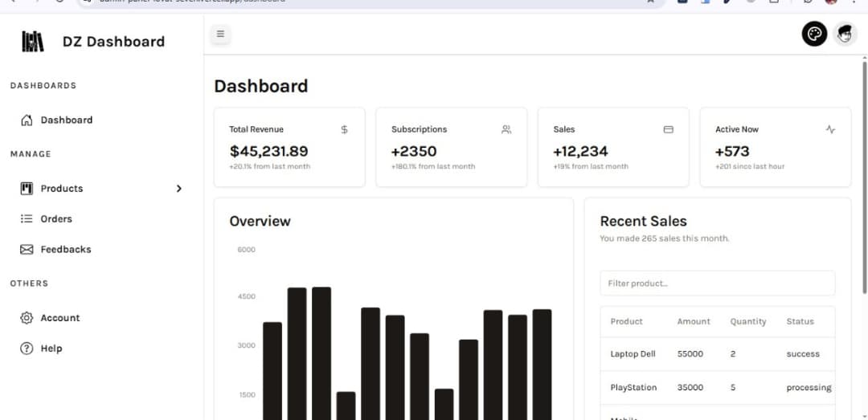
Task: Expand the Products submenu chevron
Action: (x=178, y=189)
